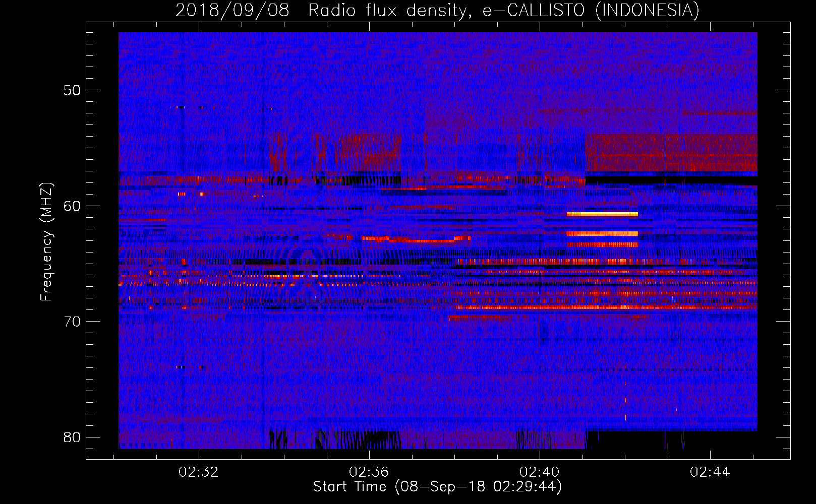
Task: Click the 70 frequency tick label
Action: coord(72,322)
